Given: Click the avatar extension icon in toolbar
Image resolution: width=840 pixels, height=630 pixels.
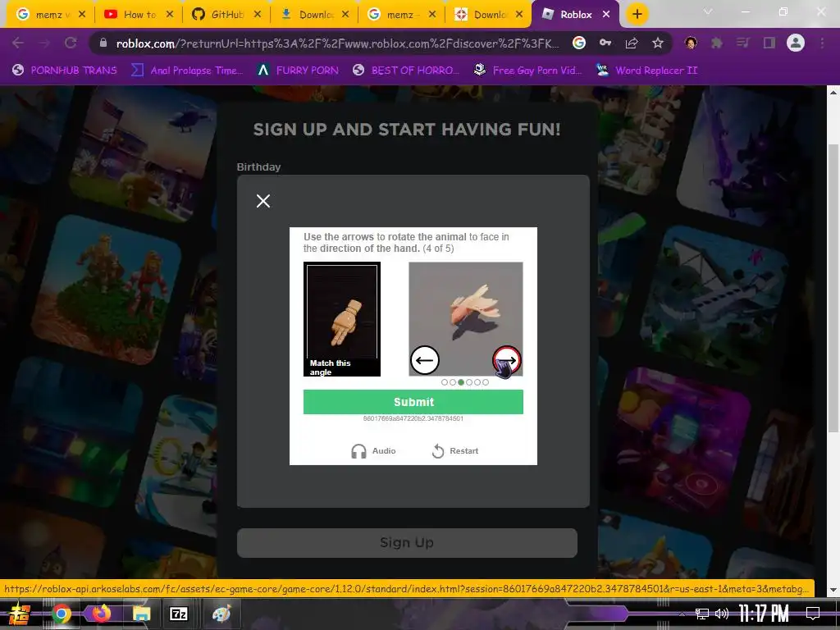Looking at the screenshot, I should (x=691, y=43).
